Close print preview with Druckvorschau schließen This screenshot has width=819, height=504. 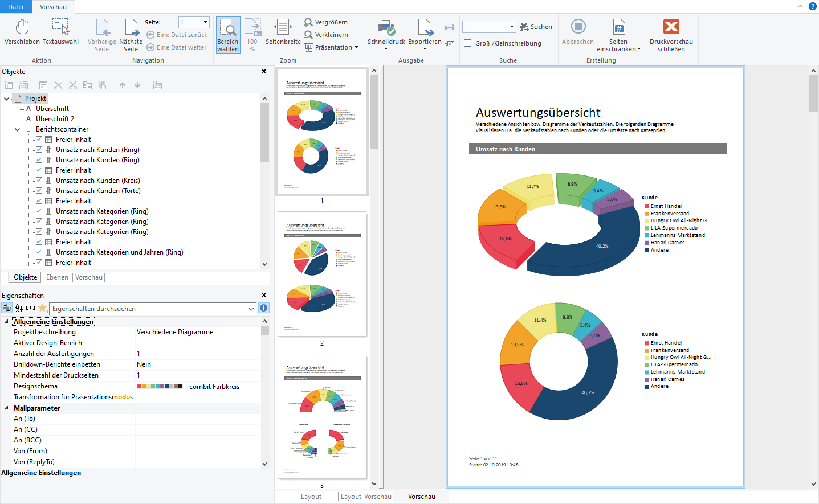click(x=671, y=35)
